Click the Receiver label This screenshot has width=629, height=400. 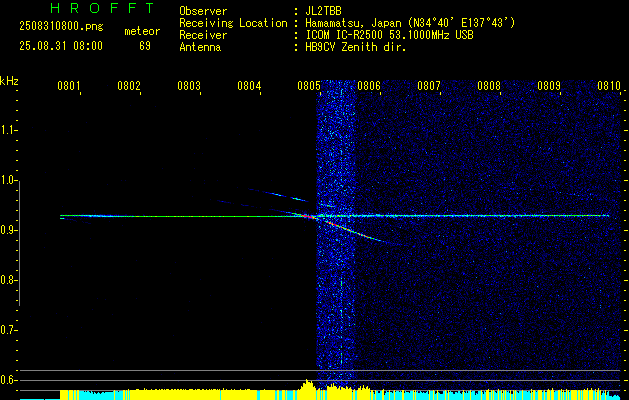[203, 35]
